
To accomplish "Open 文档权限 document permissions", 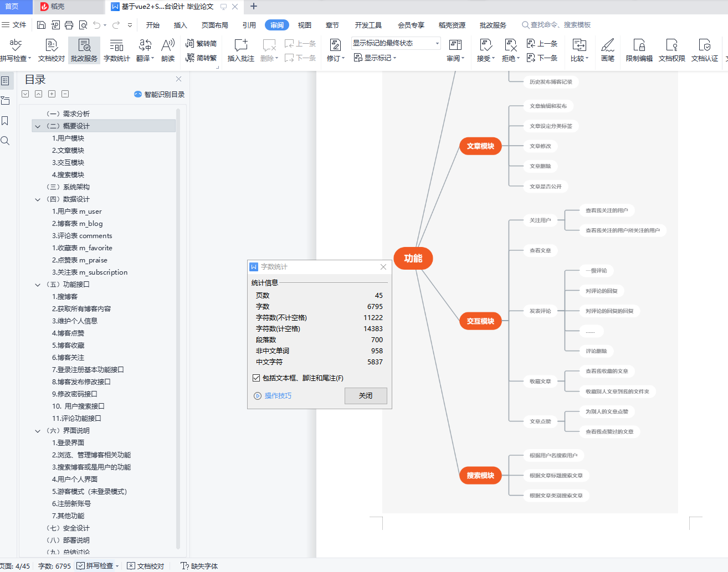I will coord(672,50).
